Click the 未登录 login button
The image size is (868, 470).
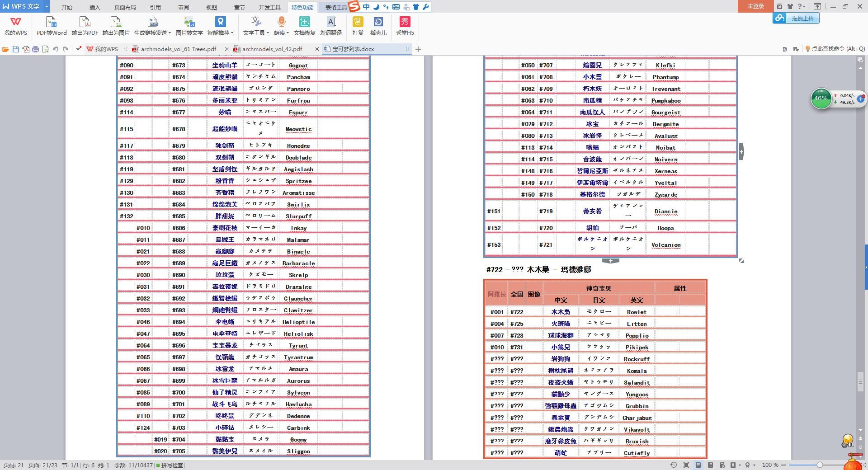tap(755, 6)
